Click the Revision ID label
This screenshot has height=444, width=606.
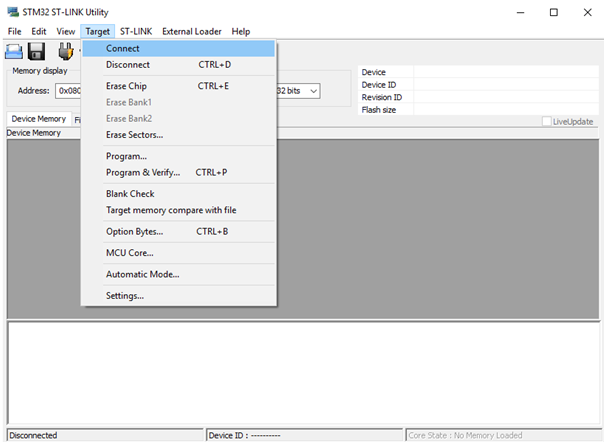coord(381,97)
